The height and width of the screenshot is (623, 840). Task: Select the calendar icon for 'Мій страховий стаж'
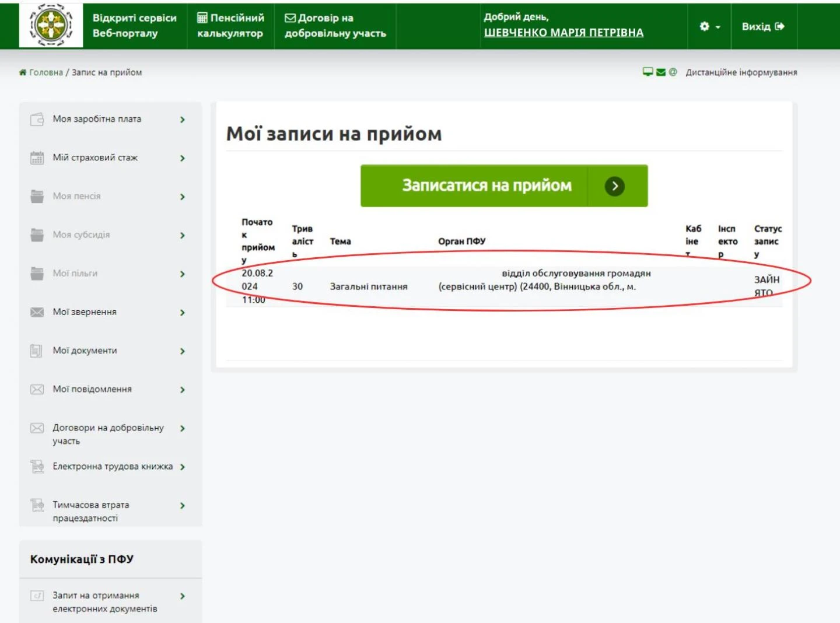click(37, 157)
